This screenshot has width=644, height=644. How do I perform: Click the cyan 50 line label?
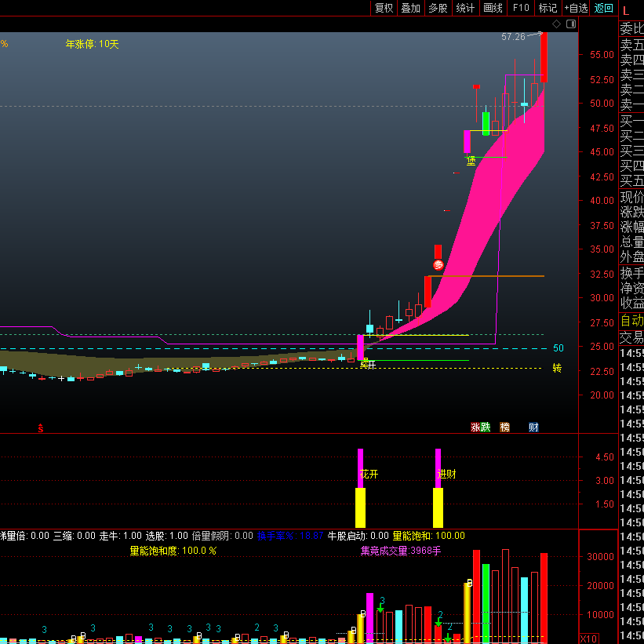558,348
